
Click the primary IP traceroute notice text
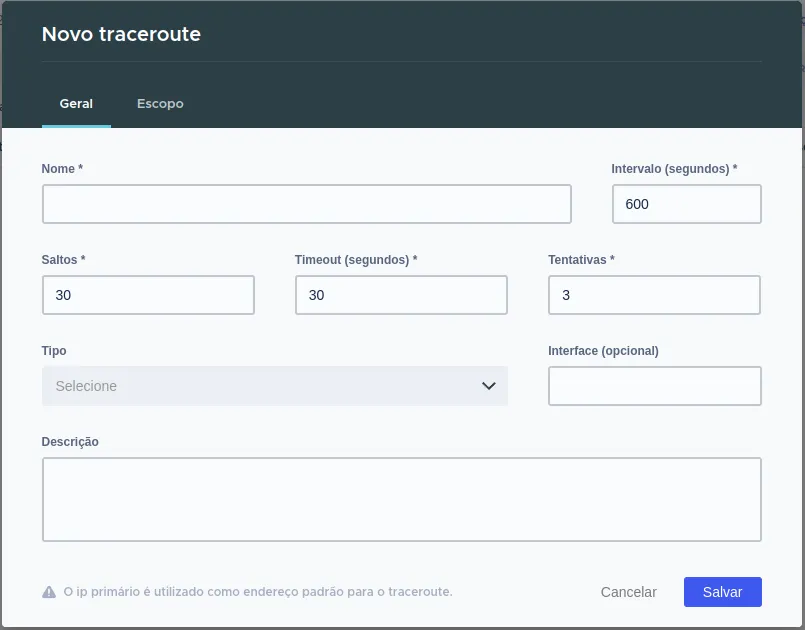[x=258, y=592]
